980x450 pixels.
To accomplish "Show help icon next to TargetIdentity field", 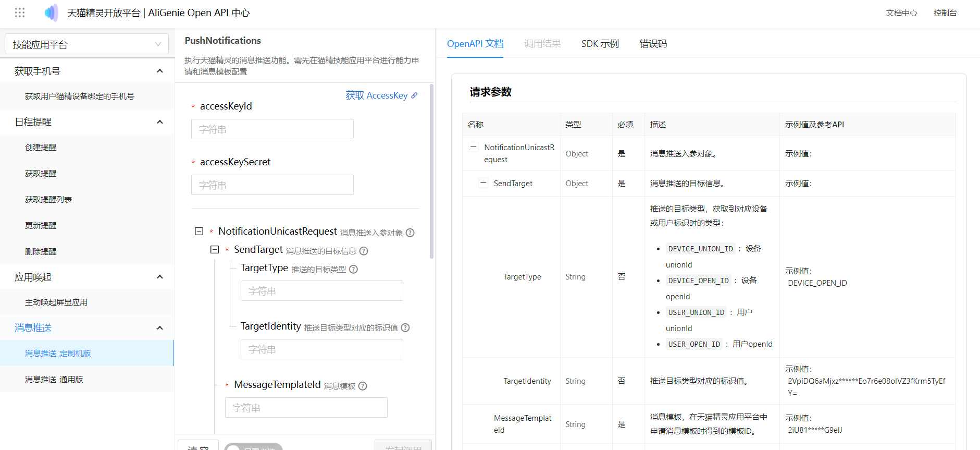I will [405, 327].
